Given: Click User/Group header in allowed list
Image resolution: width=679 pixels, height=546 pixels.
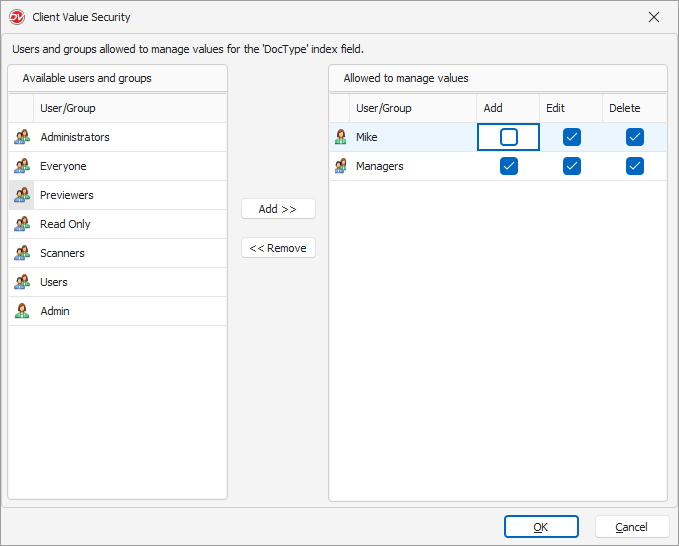Looking at the screenshot, I should 413,108.
